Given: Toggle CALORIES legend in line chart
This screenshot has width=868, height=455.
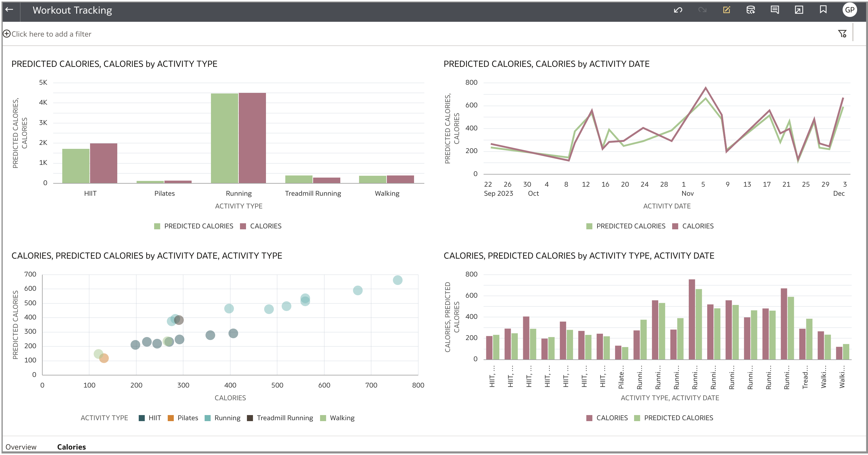Looking at the screenshot, I should pyautogui.click(x=698, y=226).
